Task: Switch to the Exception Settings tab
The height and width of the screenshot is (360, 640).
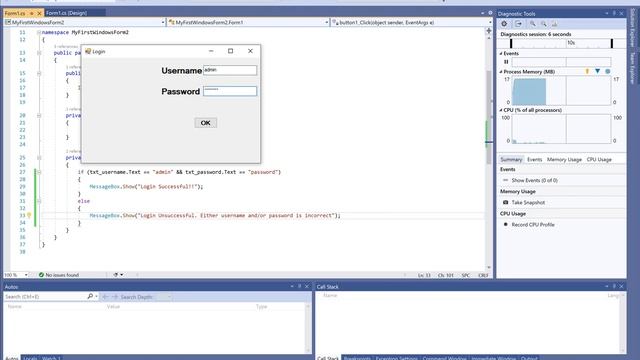Action: 396,358
